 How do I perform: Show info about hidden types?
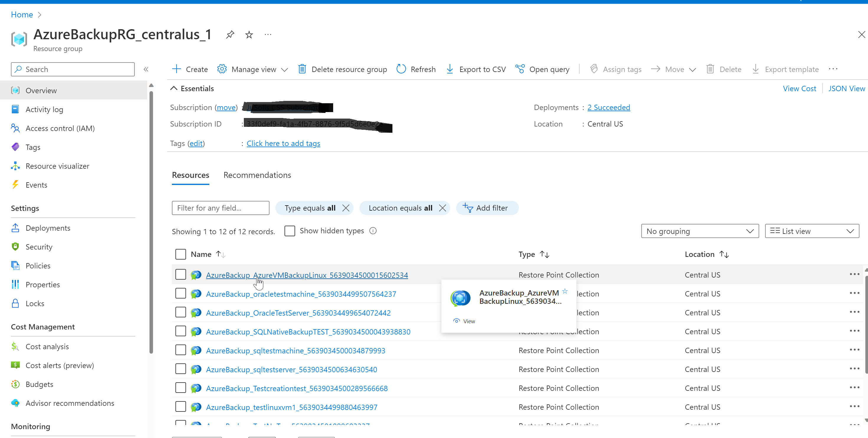click(373, 231)
